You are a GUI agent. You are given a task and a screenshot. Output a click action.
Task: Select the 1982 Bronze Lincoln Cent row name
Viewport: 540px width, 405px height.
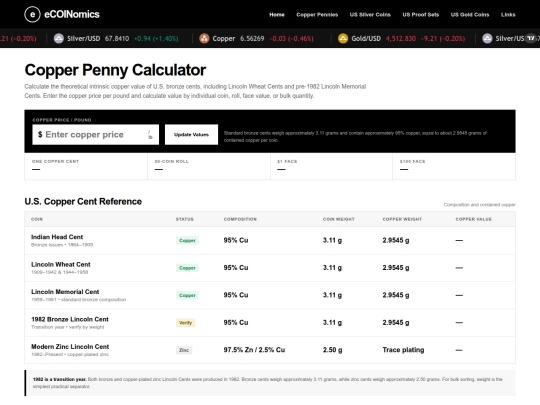[70, 319]
